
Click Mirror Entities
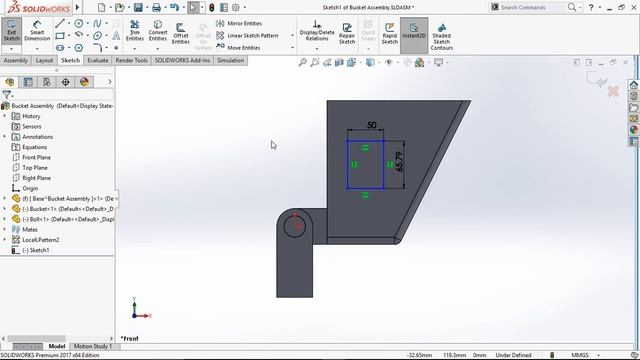pyautogui.click(x=239, y=24)
